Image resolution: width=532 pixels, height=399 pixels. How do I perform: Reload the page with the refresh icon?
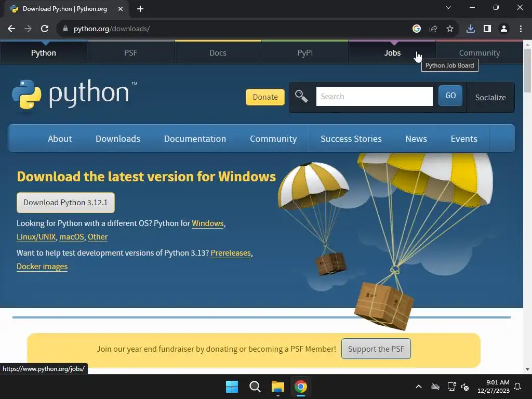point(45,29)
